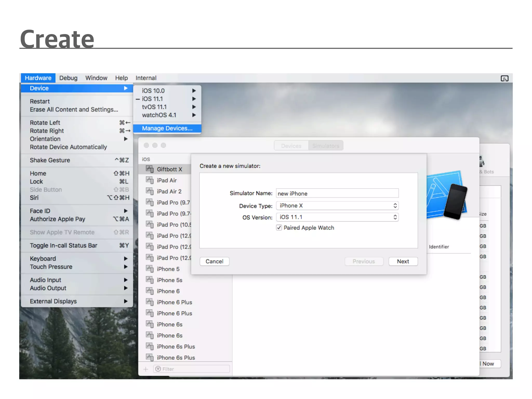Click the Cancel button
The image size is (532, 399).
pos(214,262)
